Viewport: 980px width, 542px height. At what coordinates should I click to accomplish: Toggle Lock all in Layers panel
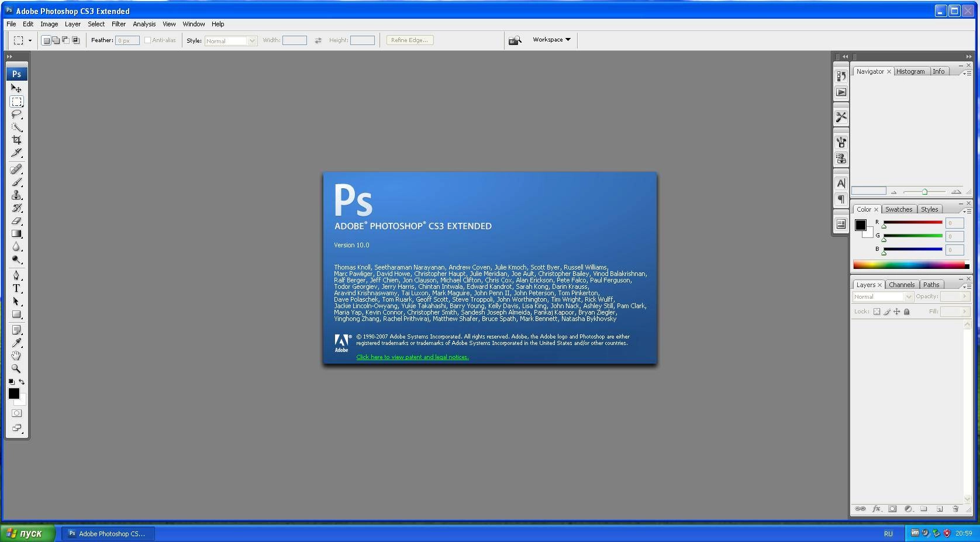tap(907, 312)
